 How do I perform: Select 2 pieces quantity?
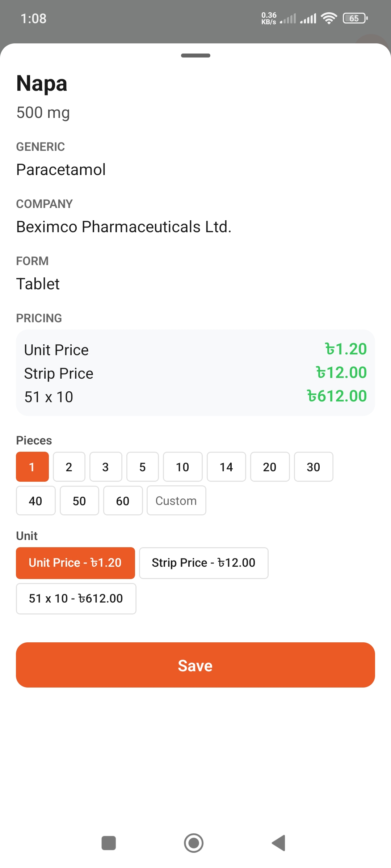(x=69, y=467)
